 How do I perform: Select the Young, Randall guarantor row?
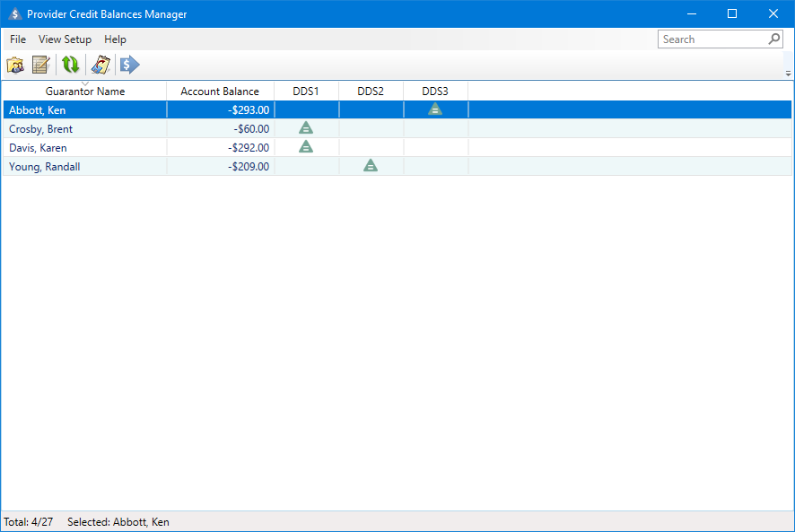45,167
